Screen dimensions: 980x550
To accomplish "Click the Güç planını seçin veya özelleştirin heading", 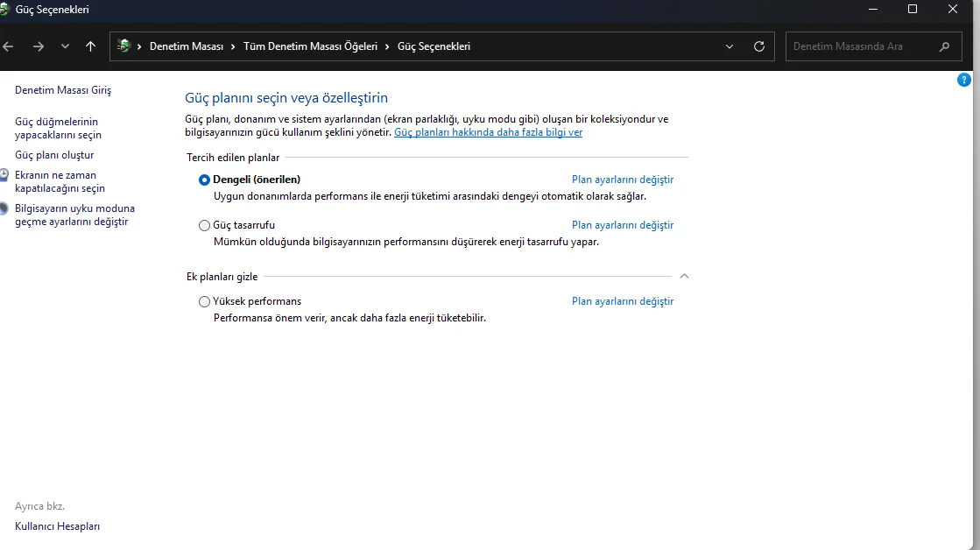I will tap(286, 97).
